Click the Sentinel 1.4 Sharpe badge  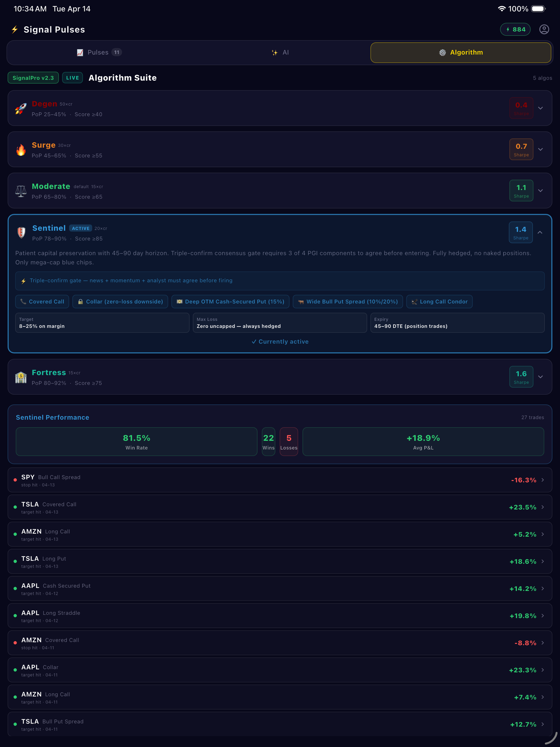(521, 232)
